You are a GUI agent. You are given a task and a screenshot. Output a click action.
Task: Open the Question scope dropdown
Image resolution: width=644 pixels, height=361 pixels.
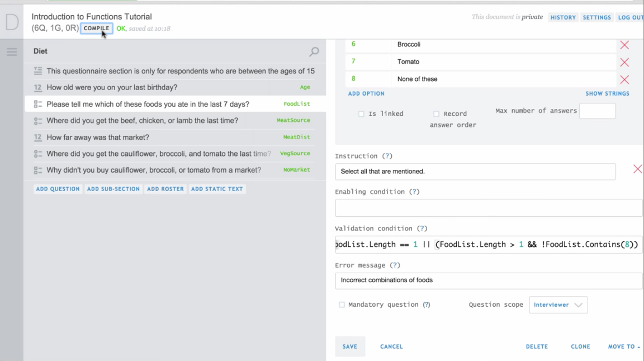click(x=558, y=305)
